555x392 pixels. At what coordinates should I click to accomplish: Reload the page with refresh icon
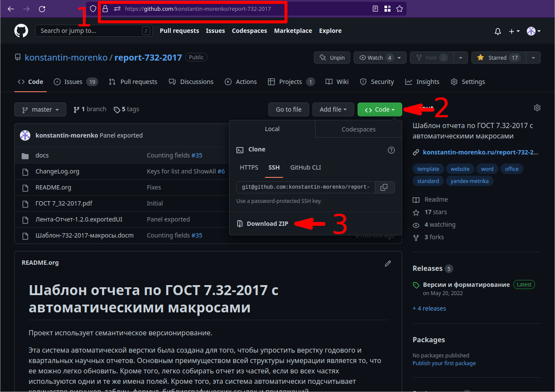[x=42, y=9]
